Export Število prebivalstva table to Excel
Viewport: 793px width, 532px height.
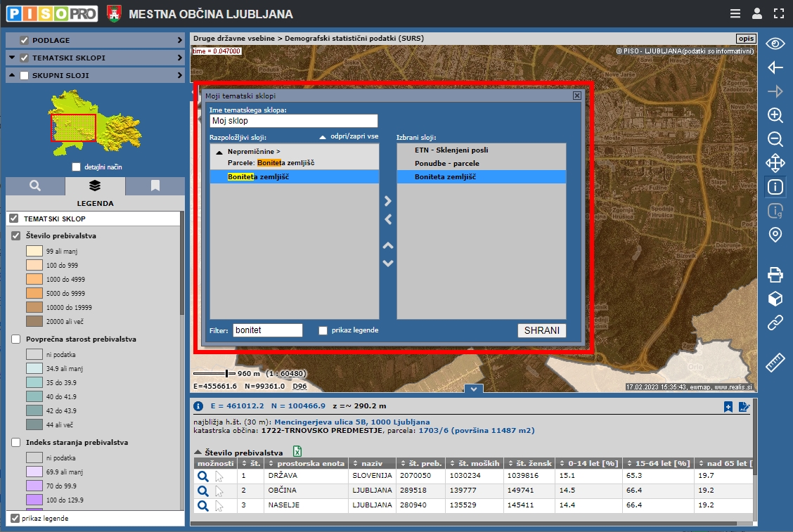(297, 453)
